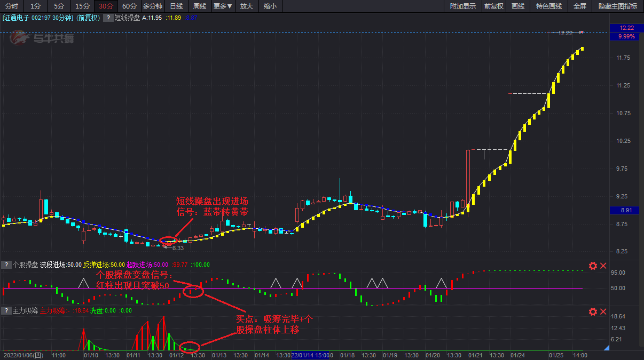The image size is (644, 360).
Task: Open help for the 短线操盘 indicator
Action: [x=107, y=18]
